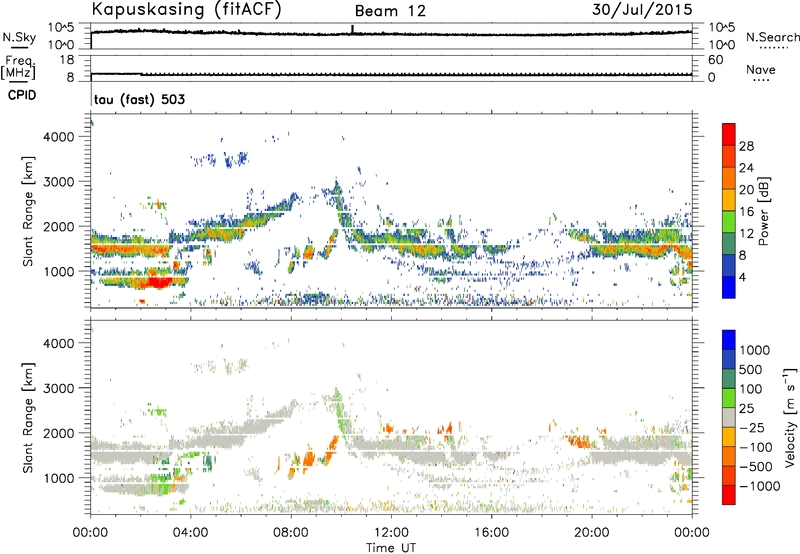This screenshot has width=800, height=554.
Task: Click the "-100" tick on Velocity colorbar
Action: [x=756, y=447]
